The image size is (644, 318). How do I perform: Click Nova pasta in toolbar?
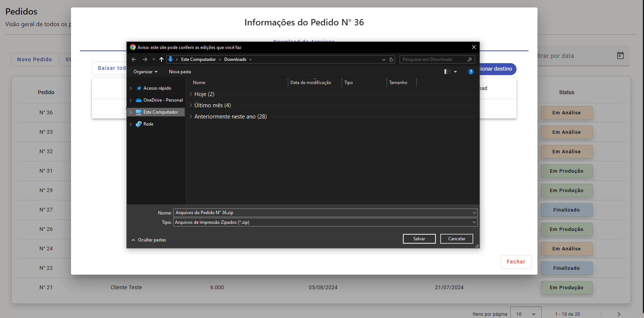180,72
